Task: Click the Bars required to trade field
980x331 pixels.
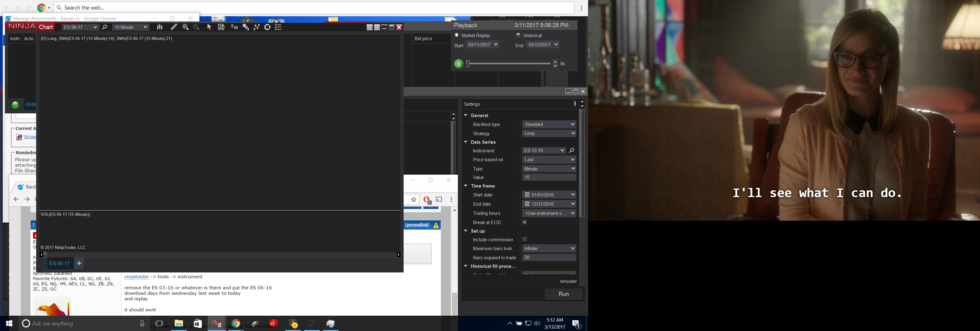Action: [x=549, y=257]
